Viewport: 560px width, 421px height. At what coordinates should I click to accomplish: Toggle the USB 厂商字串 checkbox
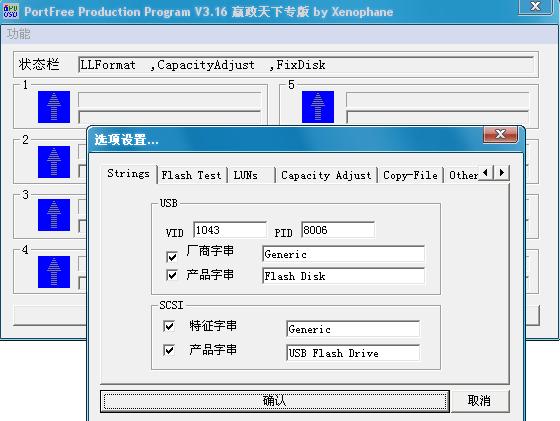tap(172, 257)
